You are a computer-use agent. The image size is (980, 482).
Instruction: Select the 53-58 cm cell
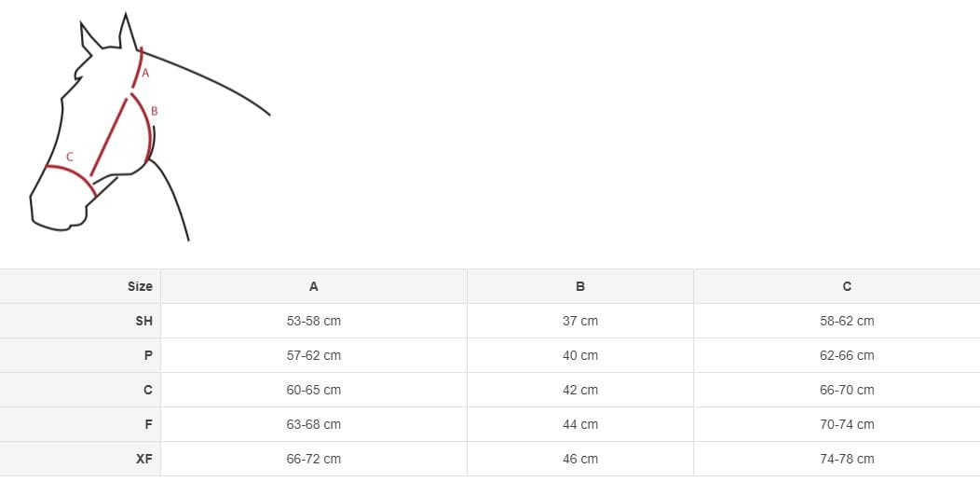pos(313,321)
